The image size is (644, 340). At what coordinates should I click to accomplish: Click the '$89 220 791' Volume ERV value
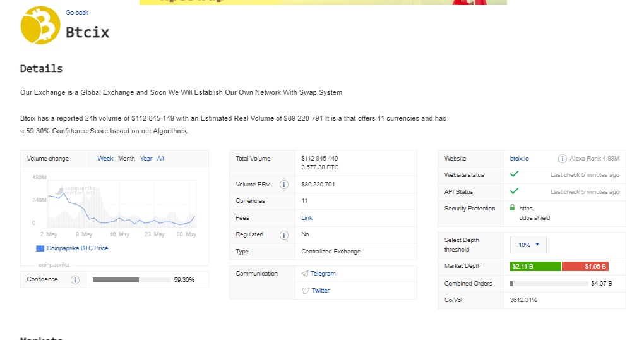pos(318,185)
